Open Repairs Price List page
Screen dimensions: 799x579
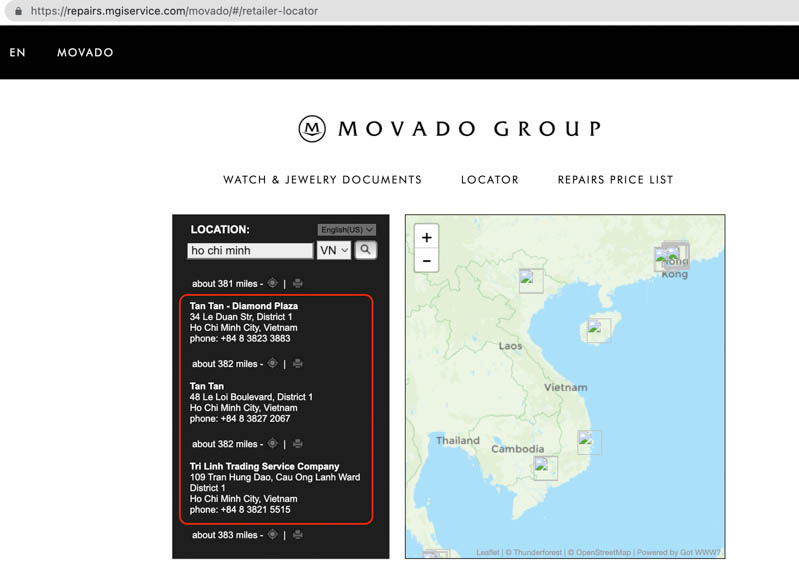pos(615,180)
